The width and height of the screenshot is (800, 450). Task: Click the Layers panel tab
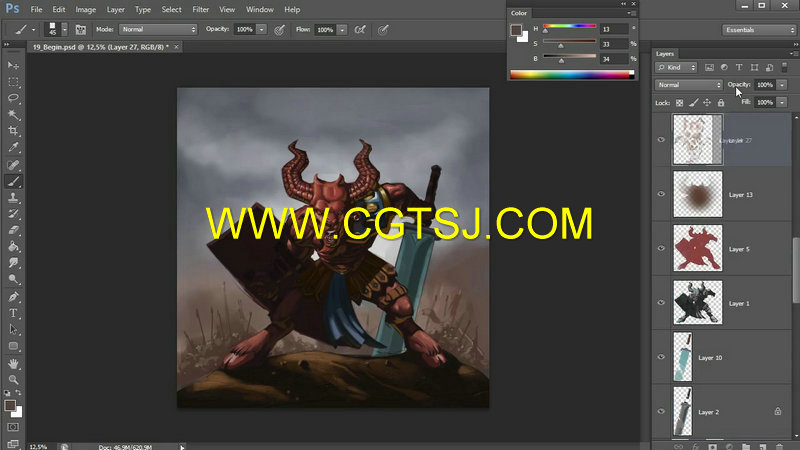pyautogui.click(x=665, y=54)
